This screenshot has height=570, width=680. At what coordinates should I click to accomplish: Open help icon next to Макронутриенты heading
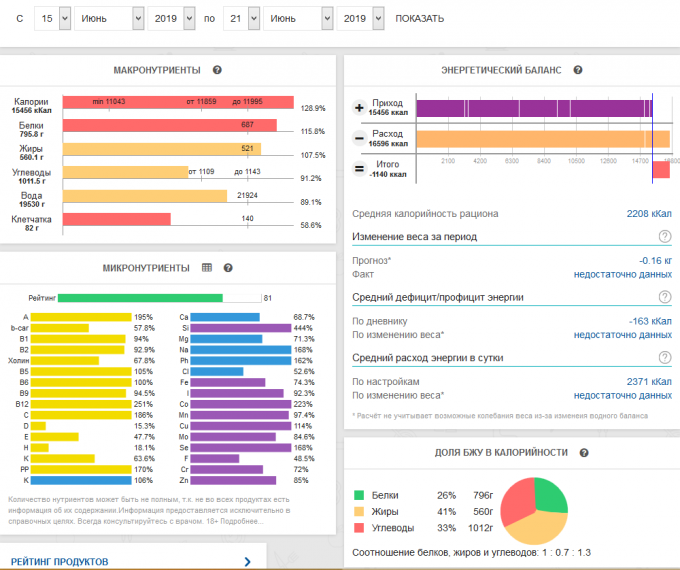click(x=217, y=70)
